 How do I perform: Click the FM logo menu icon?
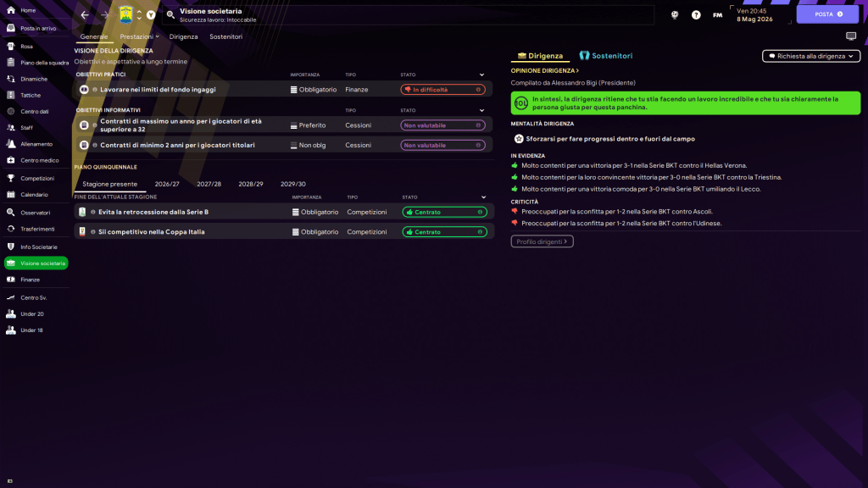pyautogui.click(x=717, y=14)
